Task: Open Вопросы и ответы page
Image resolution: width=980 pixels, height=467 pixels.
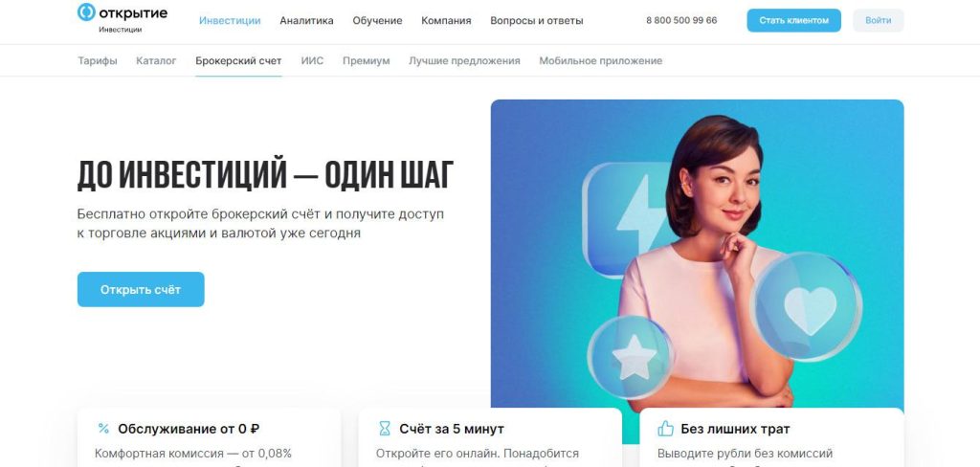Action: pos(536,21)
